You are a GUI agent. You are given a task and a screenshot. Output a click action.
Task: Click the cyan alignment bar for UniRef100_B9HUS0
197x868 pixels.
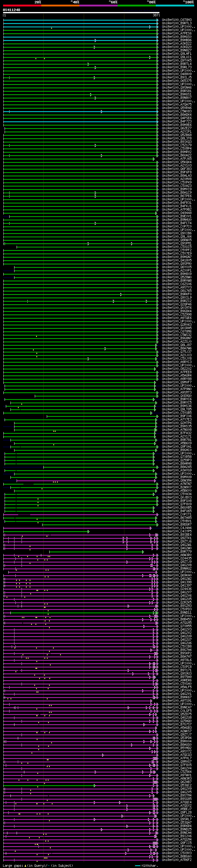click(81, 37)
